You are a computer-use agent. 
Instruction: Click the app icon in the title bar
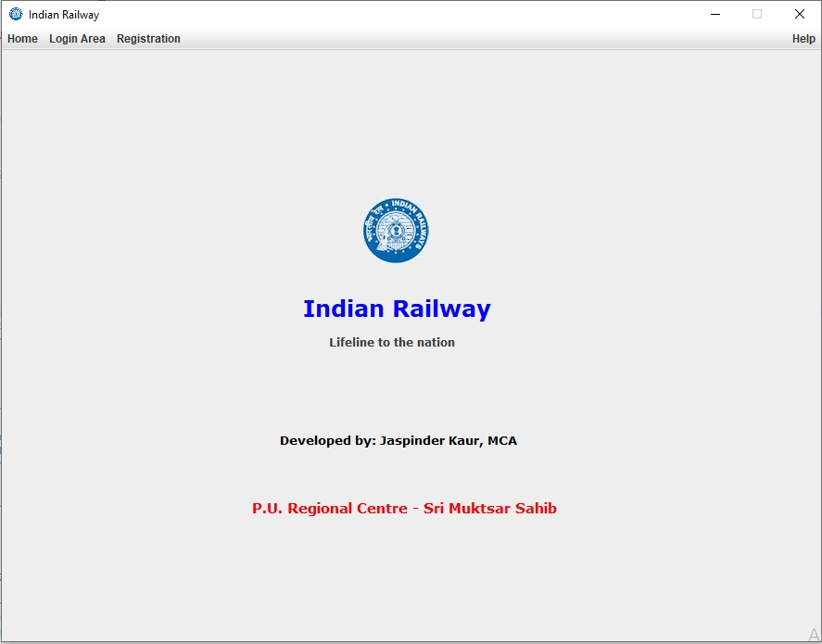(16, 14)
